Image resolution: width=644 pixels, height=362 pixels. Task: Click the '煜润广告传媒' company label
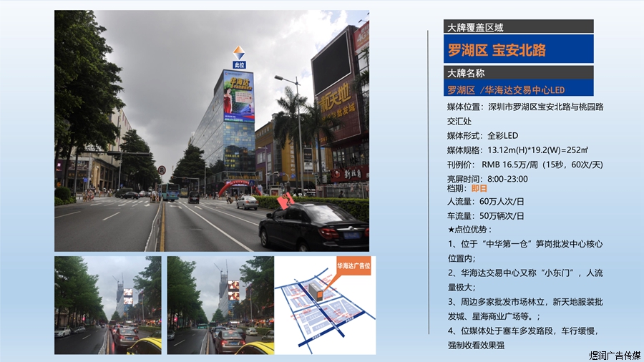615,356
